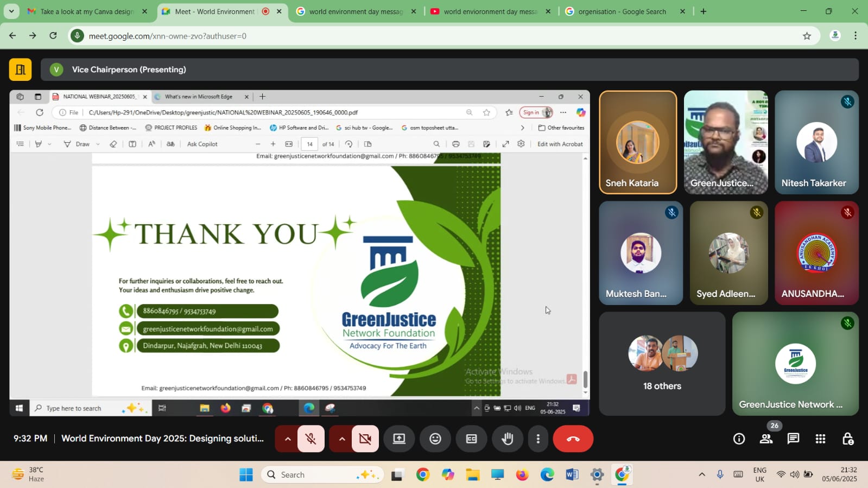Show the people panel with 26 participants
Image resolution: width=868 pixels, height=488 pixels.
[x=766, y=439]
